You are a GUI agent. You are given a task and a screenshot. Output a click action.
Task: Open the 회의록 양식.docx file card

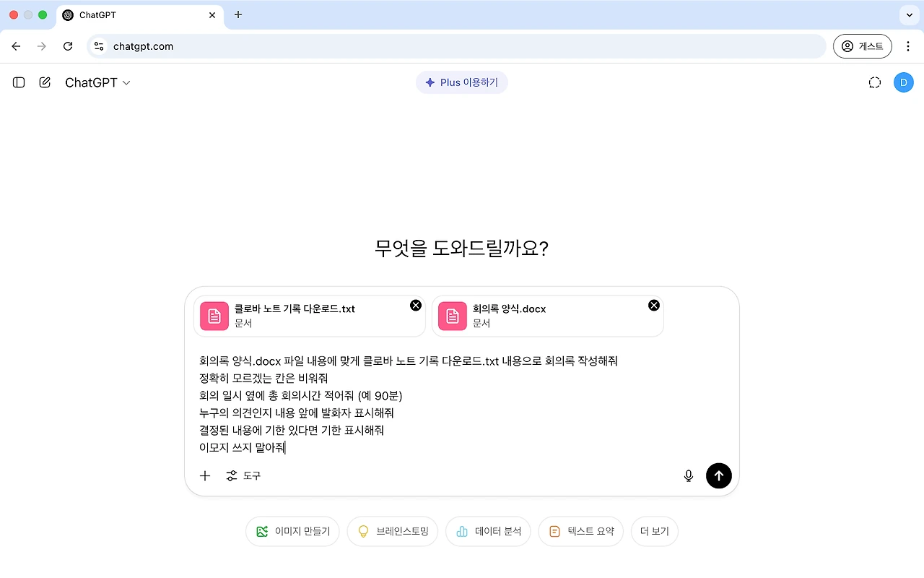548,316
